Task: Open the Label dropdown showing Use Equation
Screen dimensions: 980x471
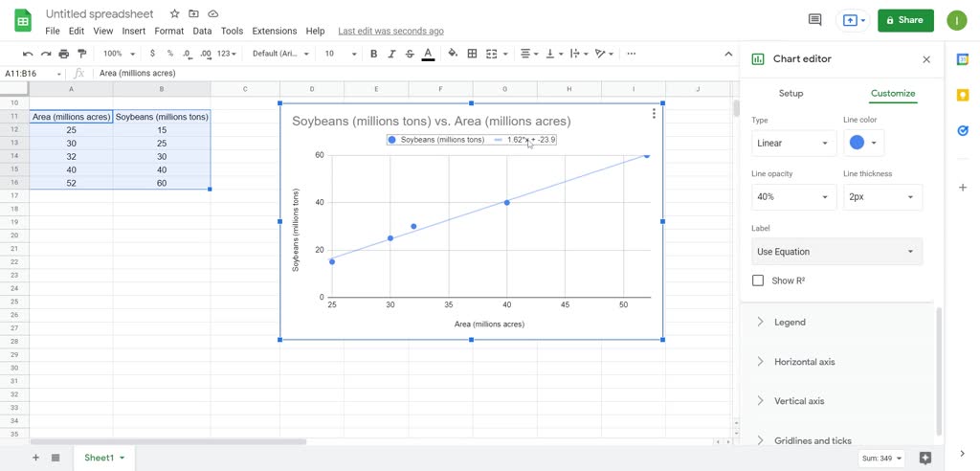Action: click(x=836, y=252)
